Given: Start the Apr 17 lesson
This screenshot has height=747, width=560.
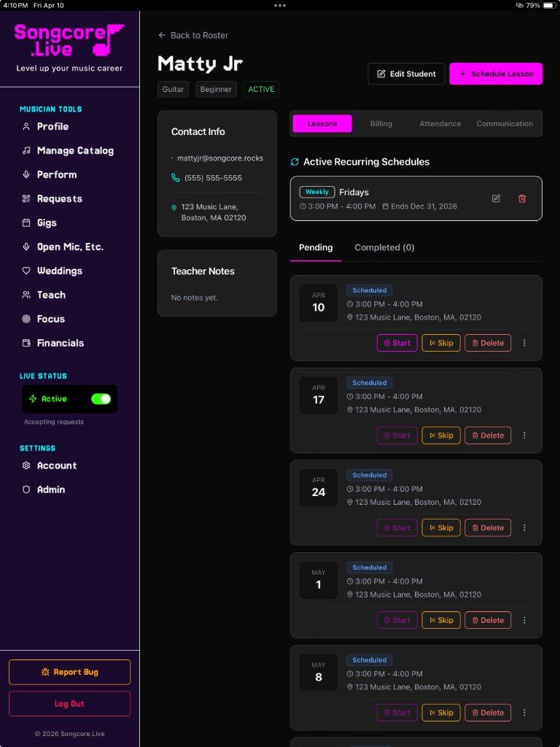Looking at the screenshot, I should (397, 436).
